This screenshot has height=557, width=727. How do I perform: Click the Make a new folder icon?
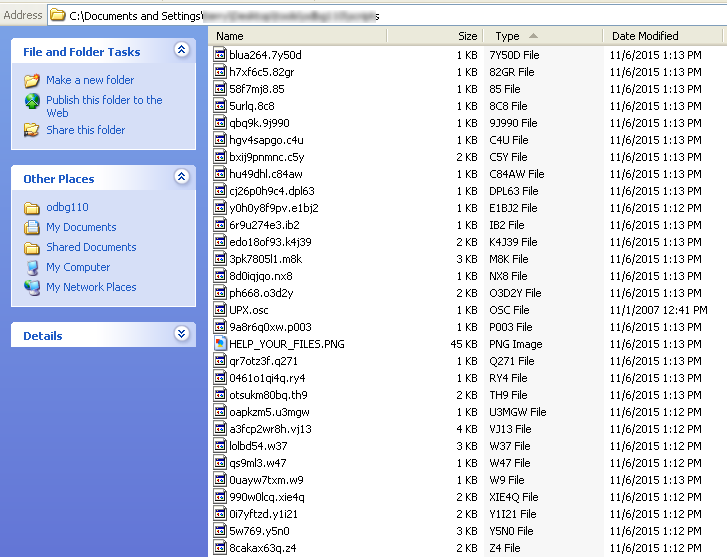click(x=32, y=80)
